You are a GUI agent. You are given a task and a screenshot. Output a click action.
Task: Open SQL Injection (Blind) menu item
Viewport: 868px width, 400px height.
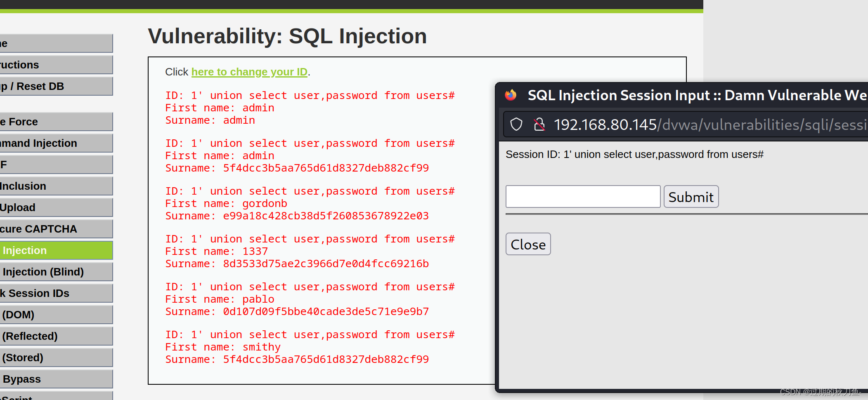(x=56, y=272)
